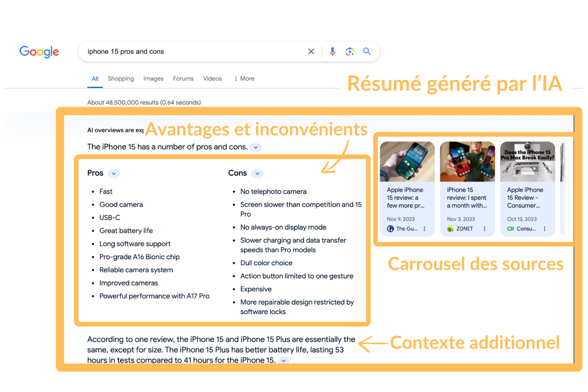Click 'Long software support' pros item
The width and height of the screenshot is (588, 392).
[135, 244]
